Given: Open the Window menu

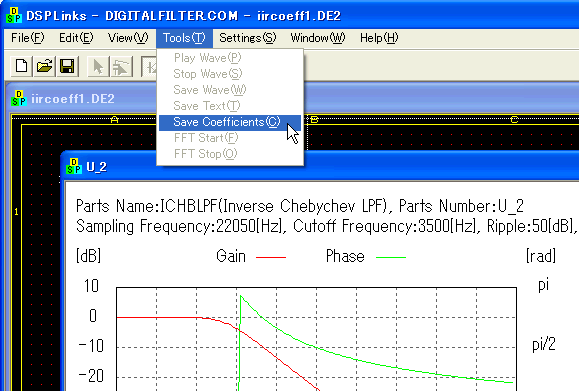Looking at the screenshot, I should coord(318,38).
